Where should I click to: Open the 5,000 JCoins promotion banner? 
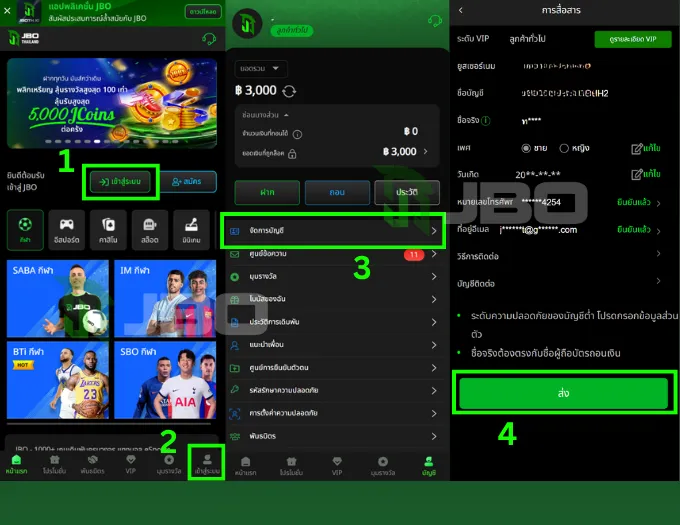tap(112, 103)
